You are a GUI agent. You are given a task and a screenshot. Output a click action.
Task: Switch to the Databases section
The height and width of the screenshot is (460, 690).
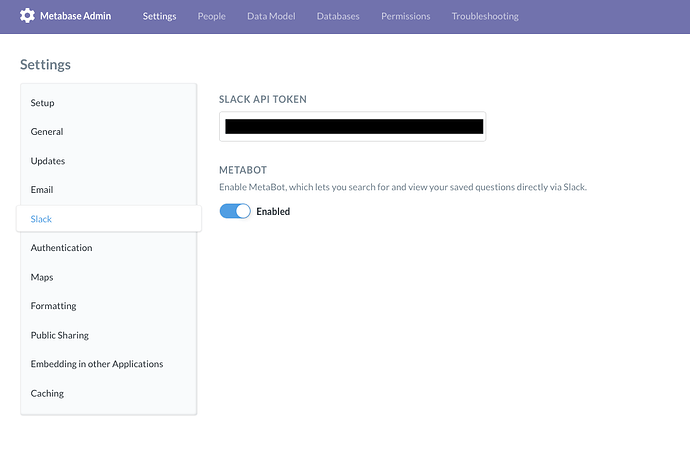(x=338, y=16)
